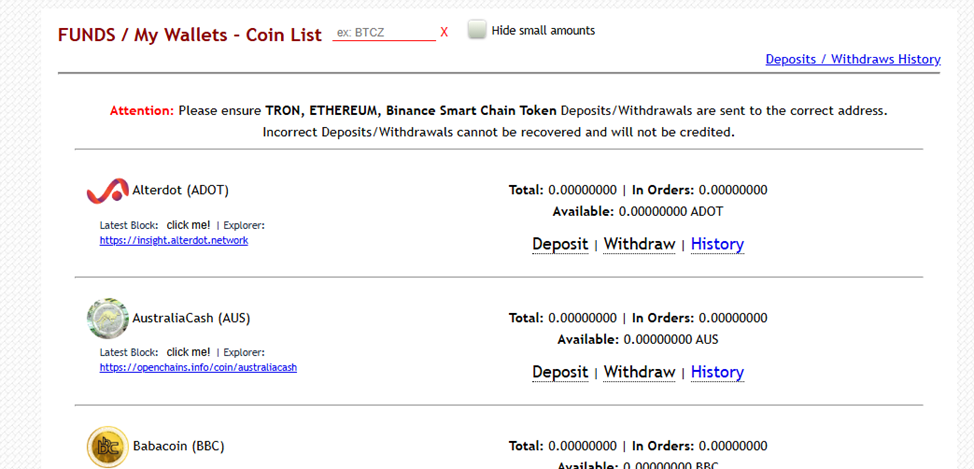Select the AustraliaCash (AUS) coin name

pyautogui.click(x=191, y=318)
